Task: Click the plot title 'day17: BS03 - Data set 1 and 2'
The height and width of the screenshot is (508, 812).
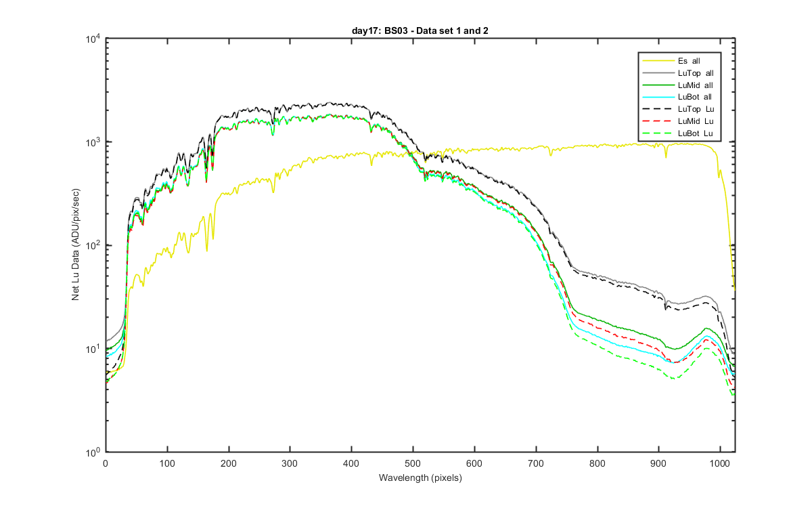Action: 420,32
